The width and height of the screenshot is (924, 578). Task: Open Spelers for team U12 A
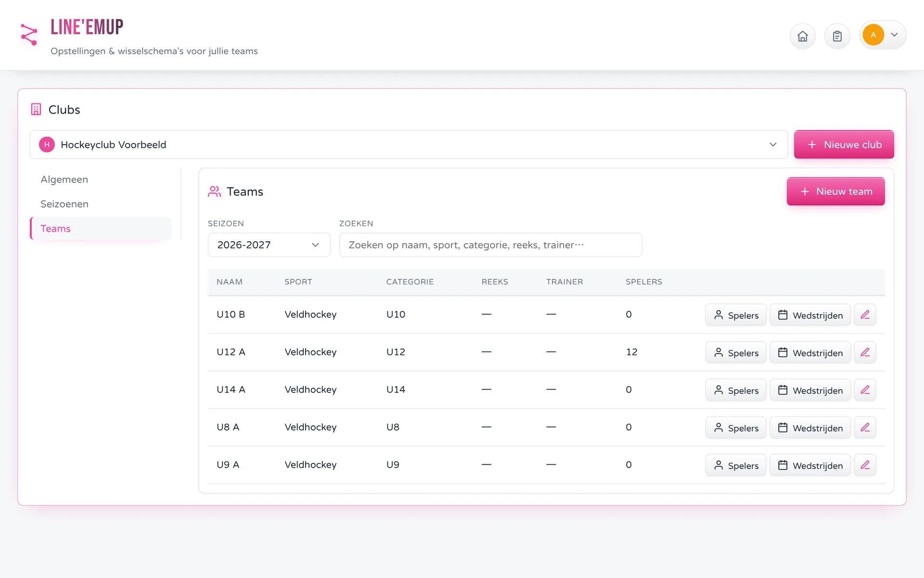coord(735,353)
